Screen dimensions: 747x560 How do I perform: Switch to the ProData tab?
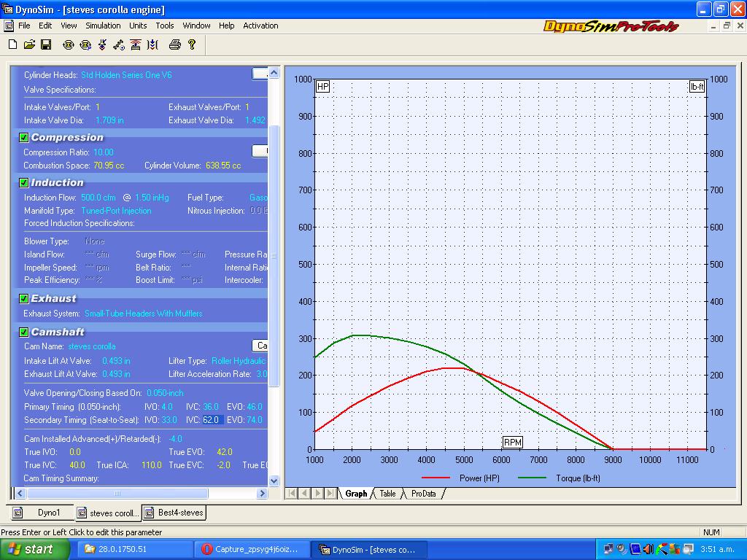click(424, 494)
